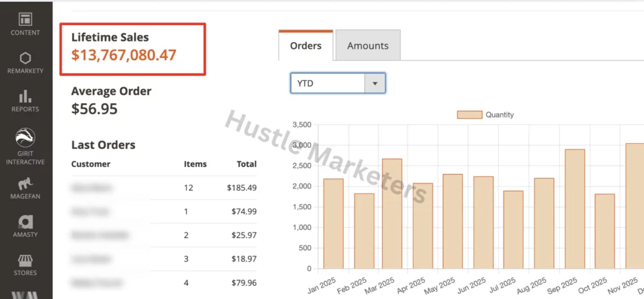Screen dimensions: 644x299
Task: Click the Mar 2025 chart bar
Action: pyautogui.click(x=392, y=214)
